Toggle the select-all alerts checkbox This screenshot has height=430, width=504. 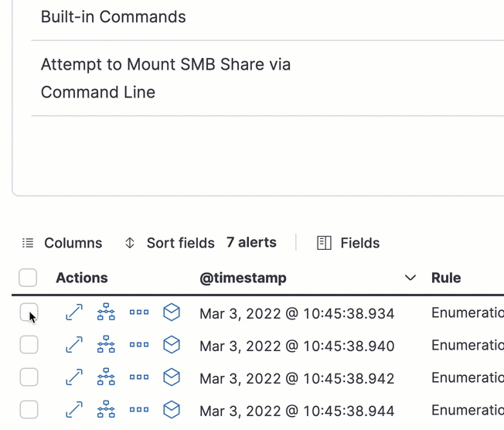(28, 278)
